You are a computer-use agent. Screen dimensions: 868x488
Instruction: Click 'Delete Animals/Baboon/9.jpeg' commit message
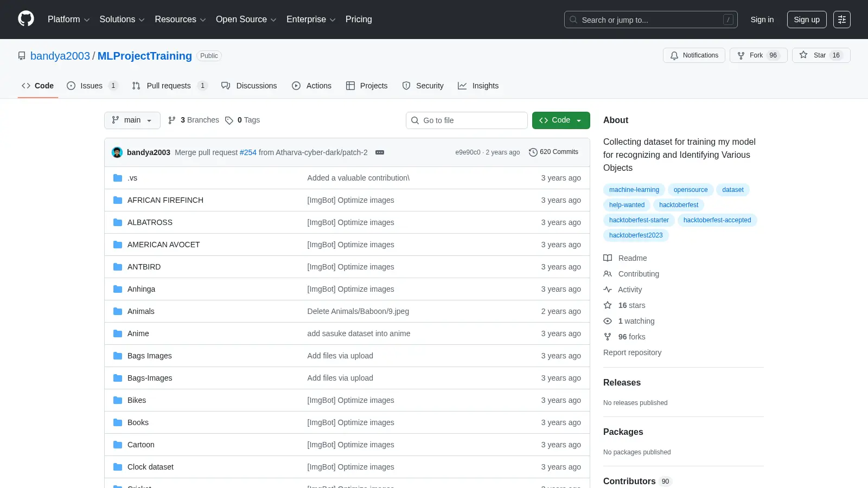(358, 311)
